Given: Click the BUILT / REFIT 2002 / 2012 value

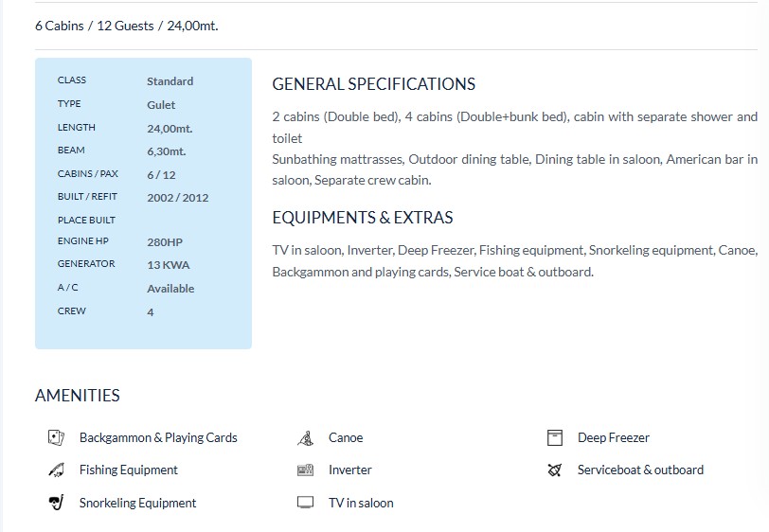Looking at the screenshot, I should click(177, 198).
